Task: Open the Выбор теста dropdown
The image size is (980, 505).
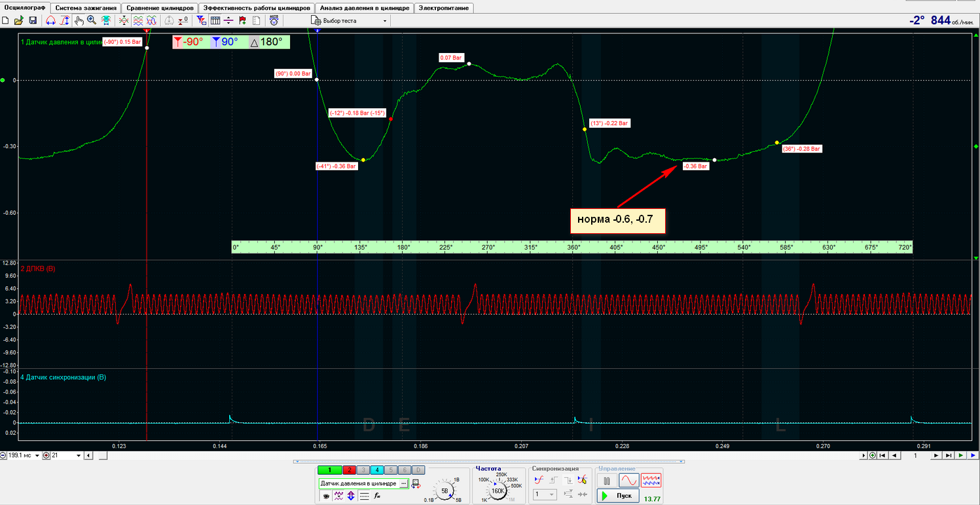Action: pos(350,20)
